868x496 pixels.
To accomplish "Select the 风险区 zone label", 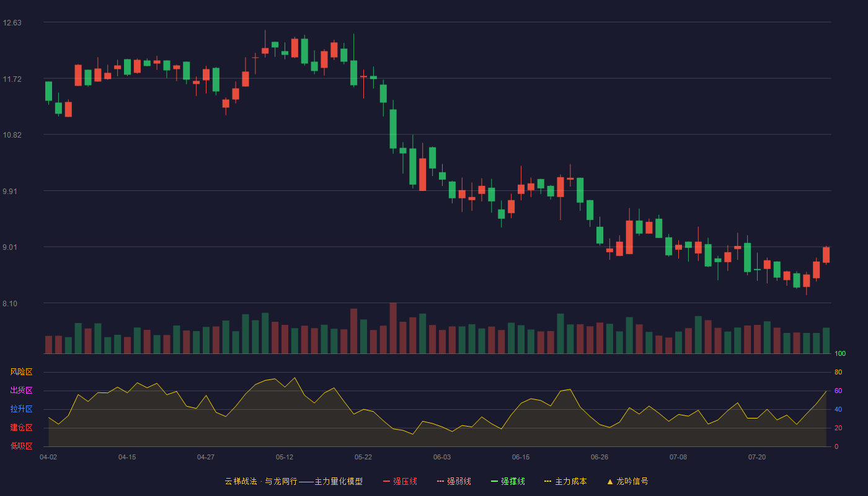I will pos(21,372).
